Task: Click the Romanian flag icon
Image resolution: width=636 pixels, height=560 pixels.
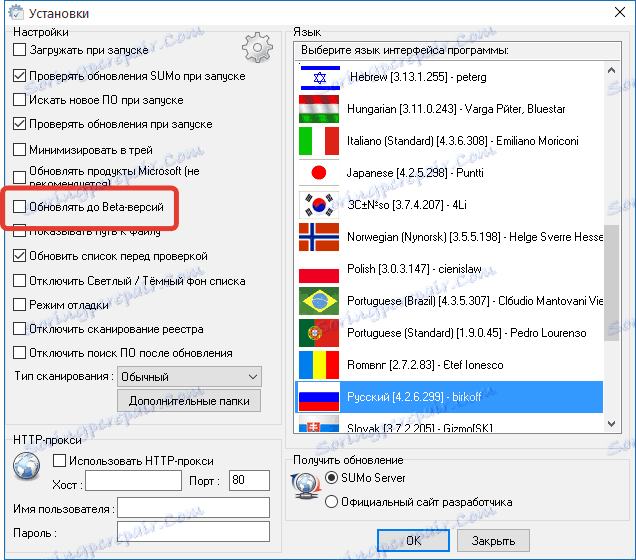Action: (x=319, y=365)
